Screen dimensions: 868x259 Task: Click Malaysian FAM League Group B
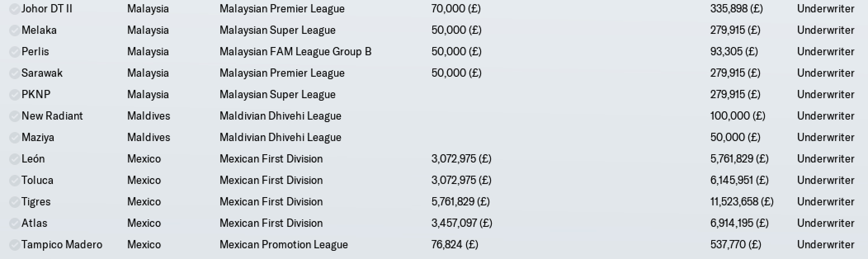(295, 52)
